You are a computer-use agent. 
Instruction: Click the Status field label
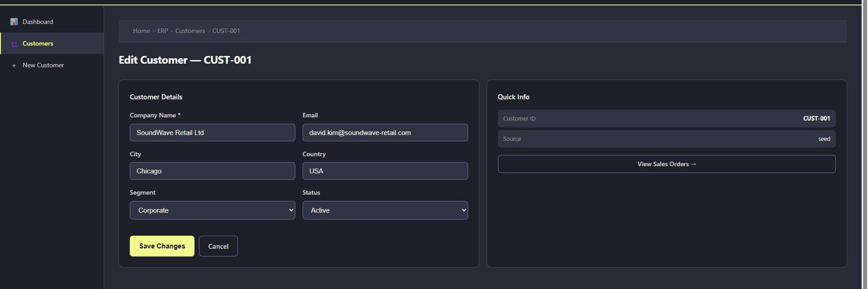click(311, 192)
